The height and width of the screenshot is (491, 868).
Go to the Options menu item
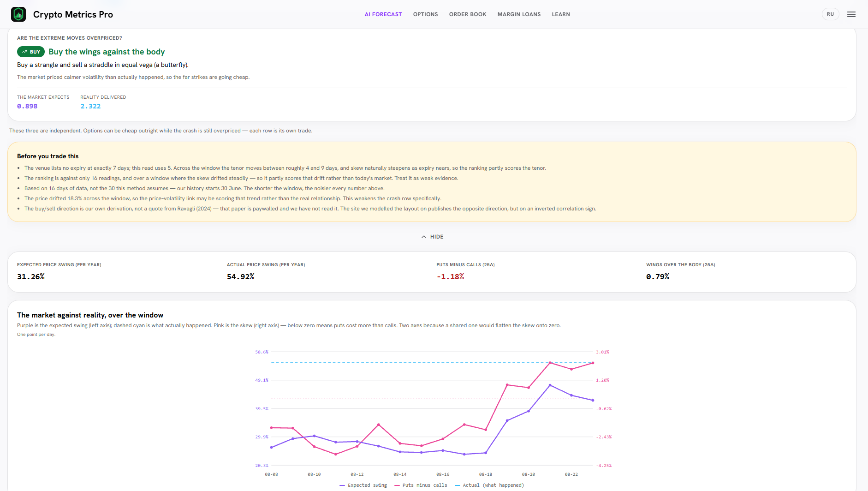pyautogui.click(x=426, y=14)
